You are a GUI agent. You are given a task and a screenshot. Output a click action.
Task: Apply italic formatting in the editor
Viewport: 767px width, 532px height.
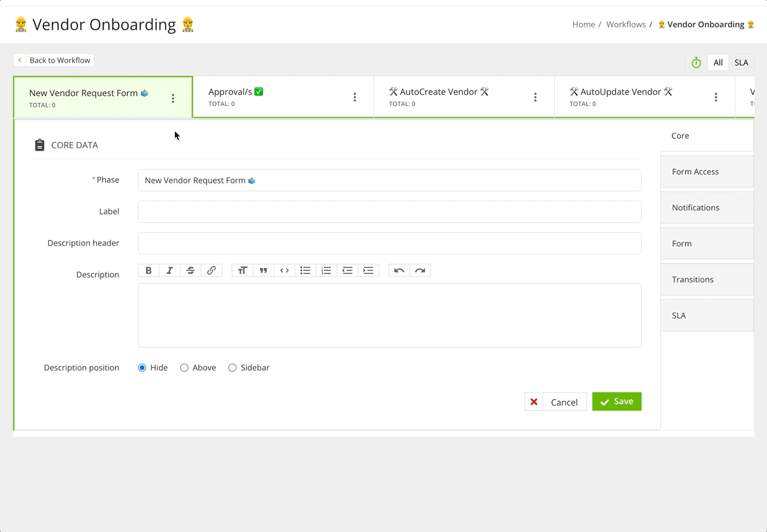tap(169, 270)
